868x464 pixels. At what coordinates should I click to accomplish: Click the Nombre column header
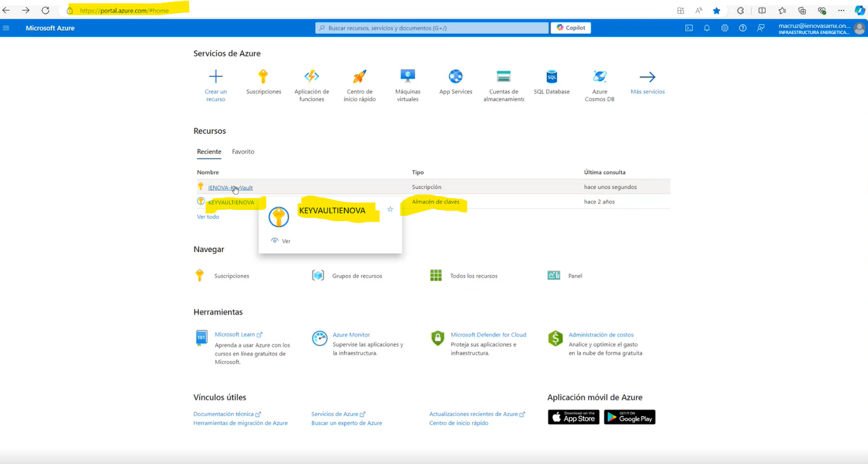[x=208, y=172]
